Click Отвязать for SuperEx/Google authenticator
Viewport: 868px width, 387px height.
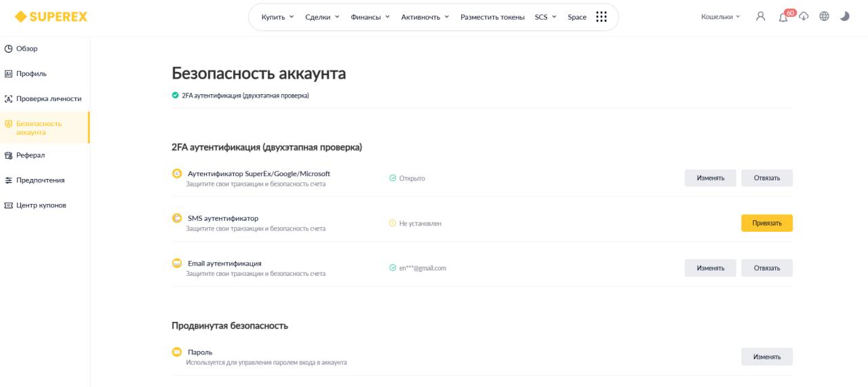(x=767, y=178)
